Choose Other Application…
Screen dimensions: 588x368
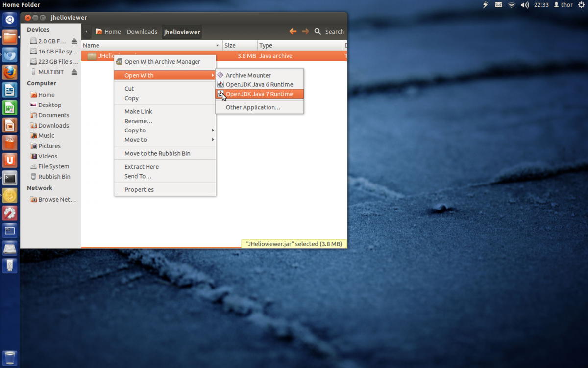coord(260,107)
